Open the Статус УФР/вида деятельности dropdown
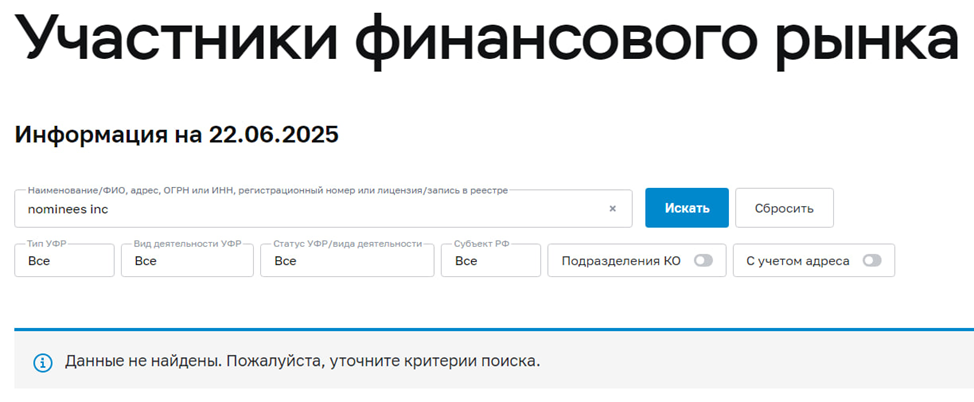The height and width of the screenshot is (402, 974). [346, 261]
